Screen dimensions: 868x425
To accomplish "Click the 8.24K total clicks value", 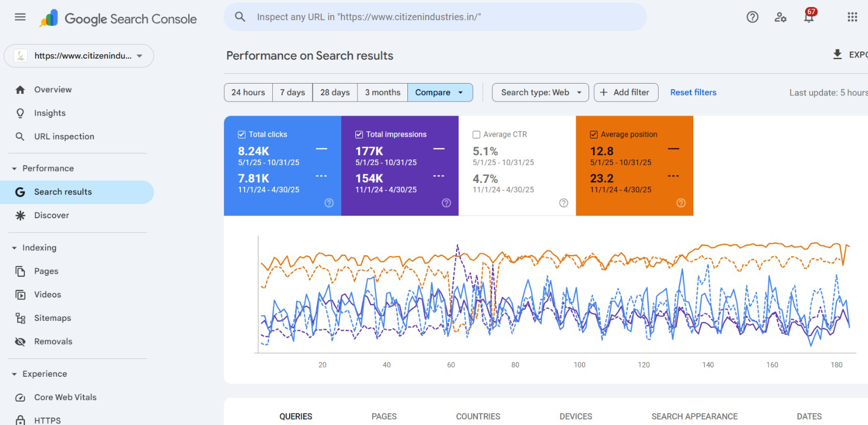I will pos(253,151).
